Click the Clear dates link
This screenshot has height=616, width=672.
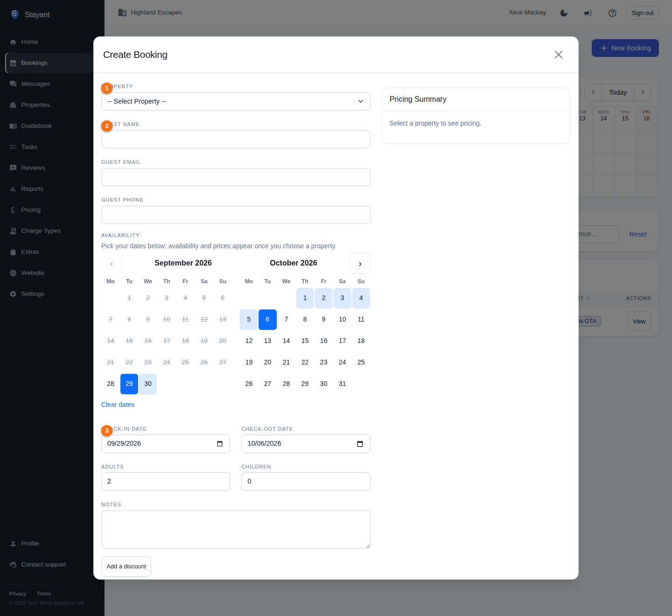pos(118,405)
